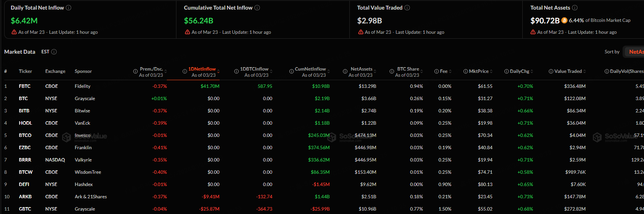Image resolution: width=644 pixels, height=214 pixels.
Task: Click the -$25.87M net inflow value
Action: tap(209, 209)
